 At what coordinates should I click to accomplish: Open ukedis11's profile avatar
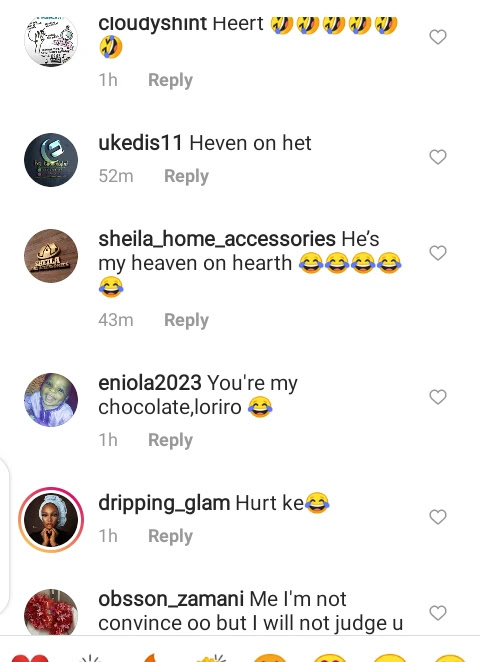click(51, 160)
